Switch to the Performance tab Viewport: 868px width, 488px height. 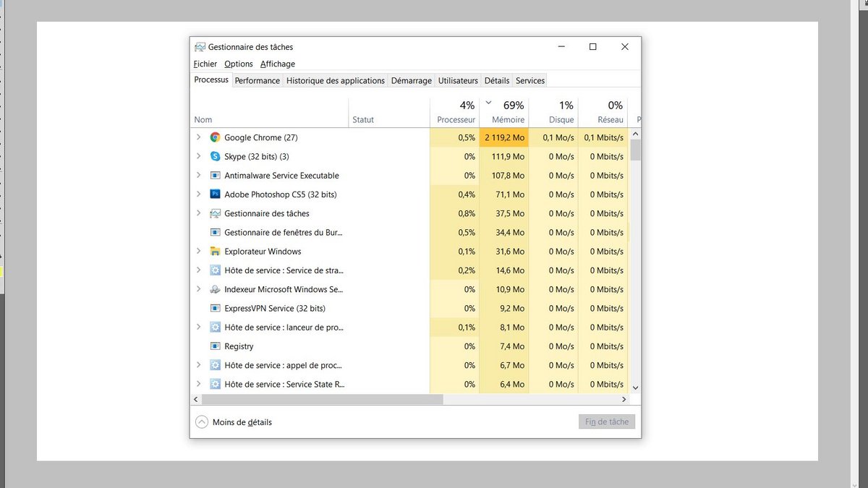pyautogui.click(x=258, y=81)
